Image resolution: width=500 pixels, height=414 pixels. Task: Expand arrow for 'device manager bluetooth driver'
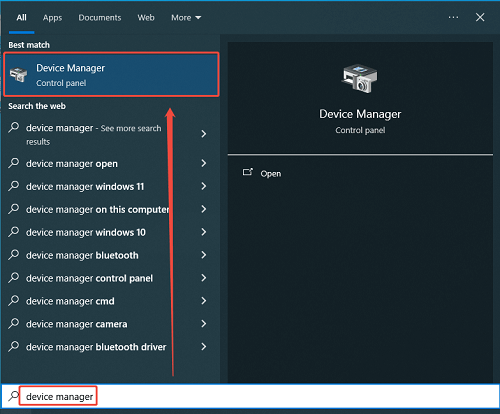coord(204,347)
